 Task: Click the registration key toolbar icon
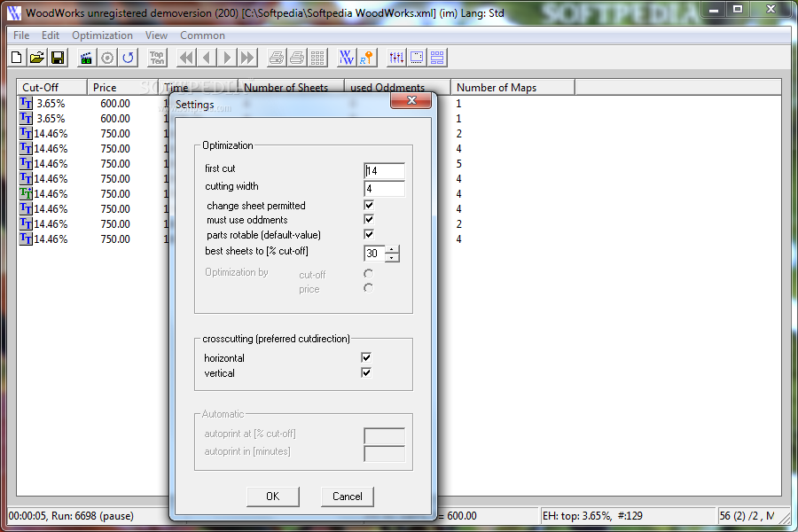coord(367,58)
